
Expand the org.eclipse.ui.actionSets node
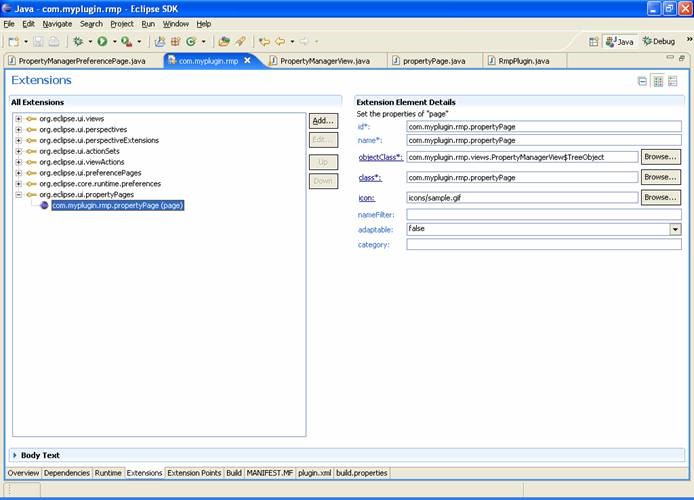(19, 151)
